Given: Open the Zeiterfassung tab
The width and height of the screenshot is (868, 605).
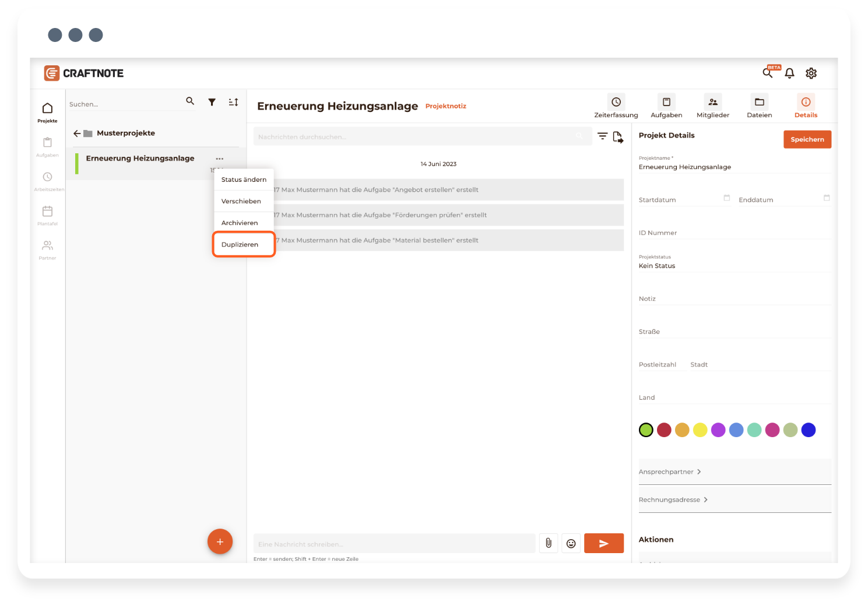Looking at the screenshot, I should tap(616, 106).
